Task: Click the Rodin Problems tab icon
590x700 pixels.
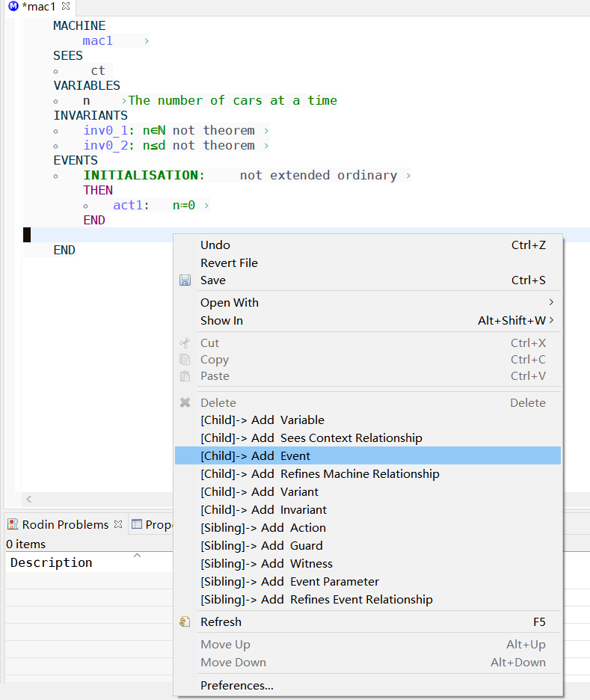Action: 13,524
